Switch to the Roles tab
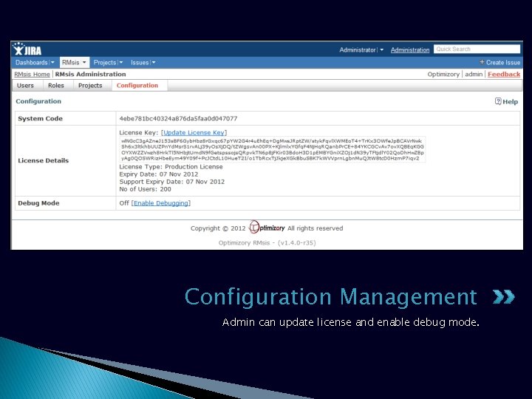532x399 pixels. [56, 86]
